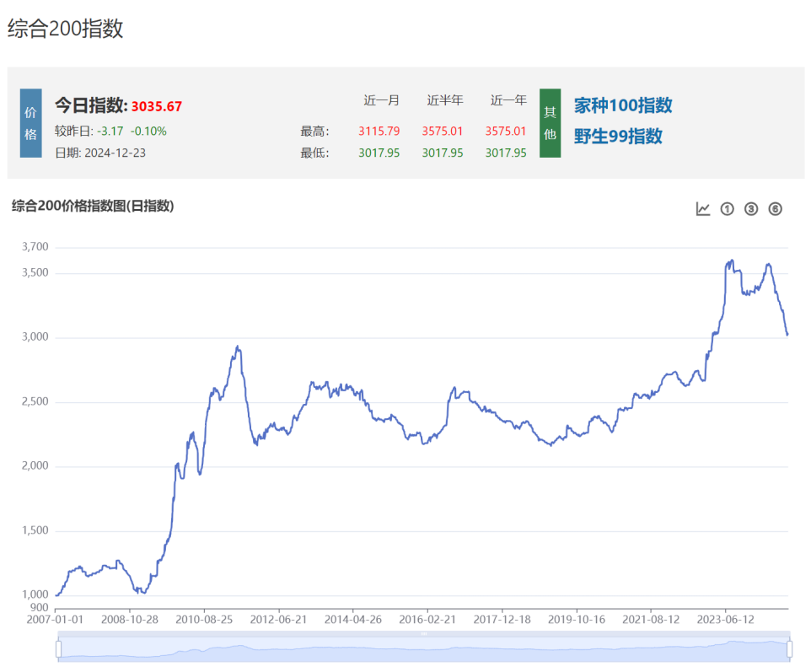The image size is (811, 672).
Task: Click the blue 价格 label block
Action: pos(30,123)
